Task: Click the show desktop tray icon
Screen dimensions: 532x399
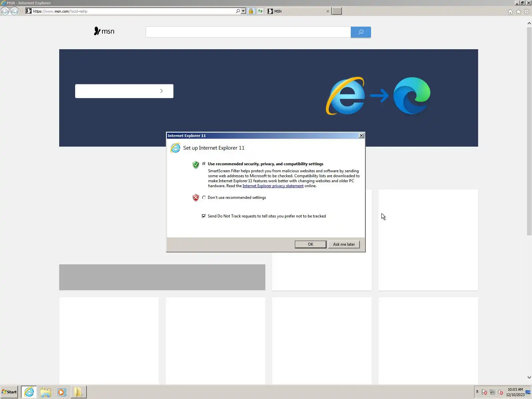Action: 528,392
